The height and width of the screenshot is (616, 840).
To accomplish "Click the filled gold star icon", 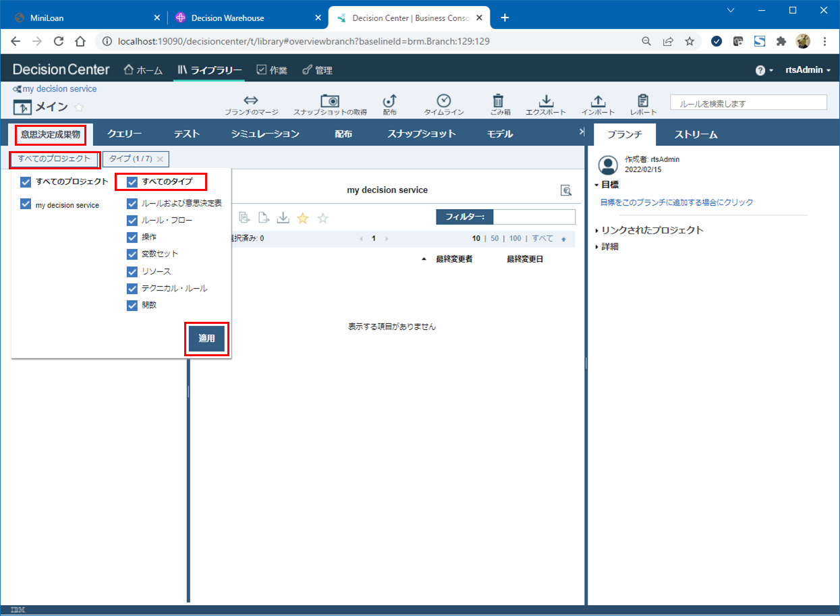I will pos(303,217).
